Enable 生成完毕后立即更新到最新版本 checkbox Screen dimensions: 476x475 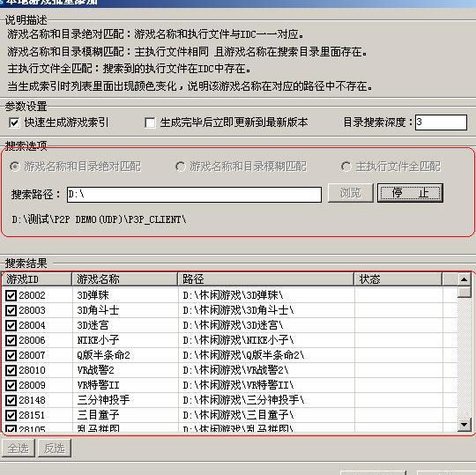(x=150, y=122)
